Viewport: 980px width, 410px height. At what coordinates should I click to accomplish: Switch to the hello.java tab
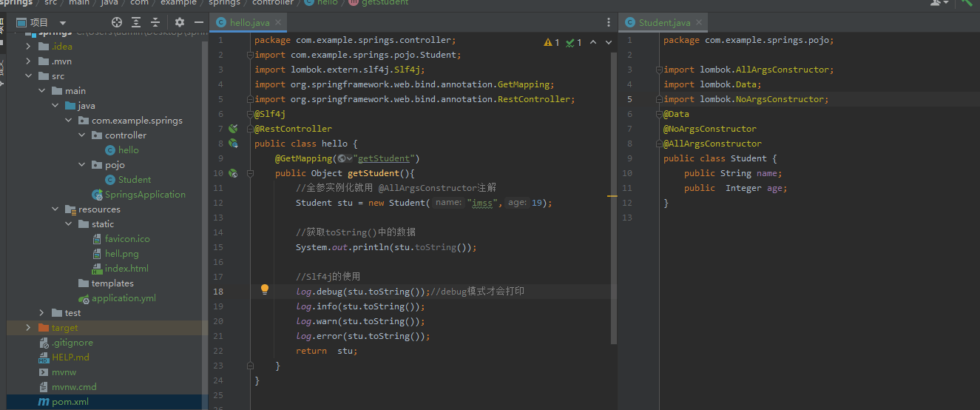[249, 23]
